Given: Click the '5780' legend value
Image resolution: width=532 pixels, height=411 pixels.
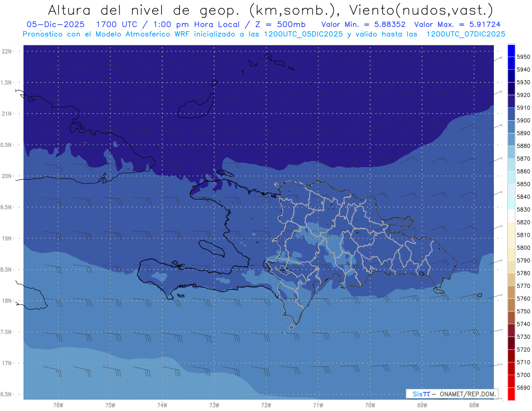Looking at the screenshot, I should [524, 273].
